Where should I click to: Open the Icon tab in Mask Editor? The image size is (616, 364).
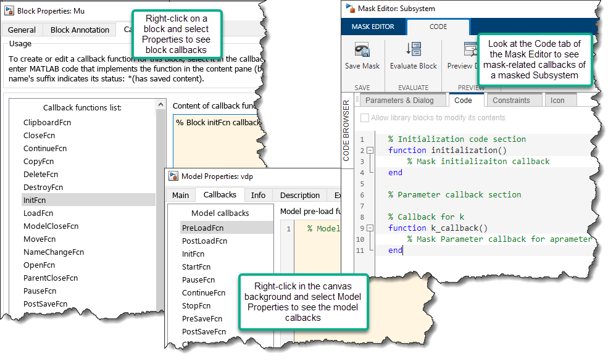(x=557, y=101)
